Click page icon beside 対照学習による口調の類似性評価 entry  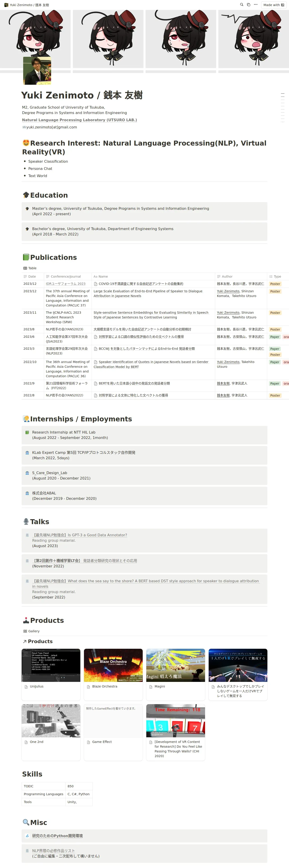pos(96,337)
